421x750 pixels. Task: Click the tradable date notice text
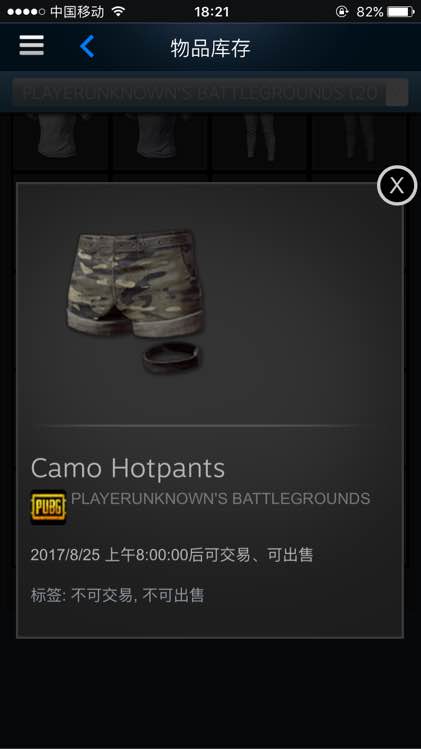click(172, 555)
